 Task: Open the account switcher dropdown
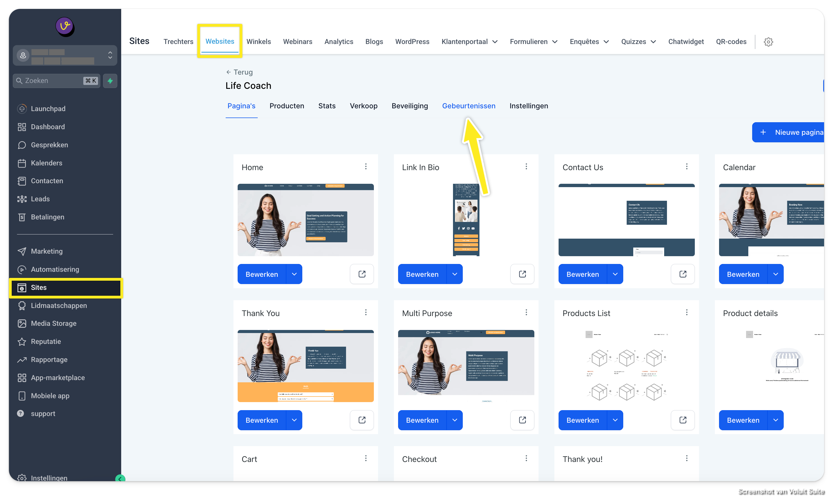[x=65, y=55]
